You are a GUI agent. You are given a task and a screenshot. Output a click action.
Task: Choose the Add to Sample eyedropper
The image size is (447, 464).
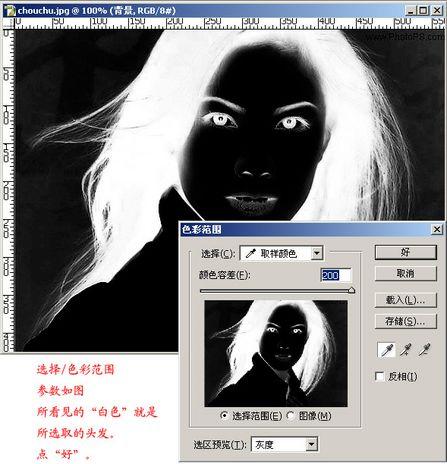click(x=406, y=350)
